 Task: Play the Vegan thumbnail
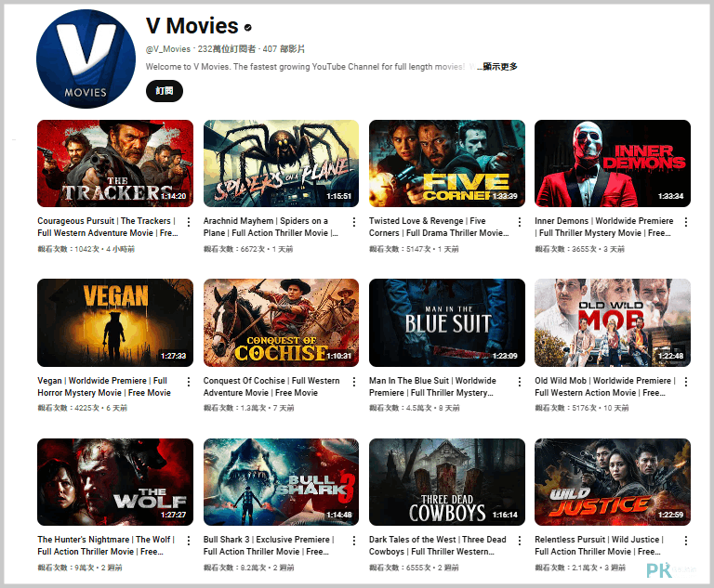(x=115, y=322)
